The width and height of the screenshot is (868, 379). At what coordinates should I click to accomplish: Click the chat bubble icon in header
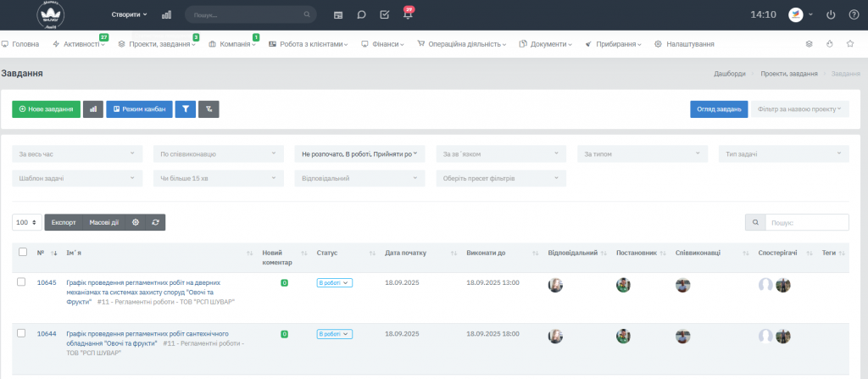pyautogui.click(x=361, y=15)
